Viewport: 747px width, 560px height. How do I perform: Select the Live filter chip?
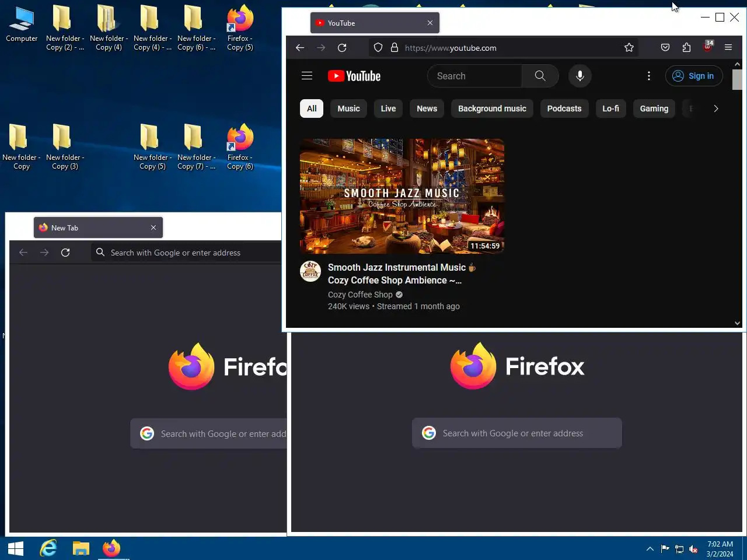388,108
